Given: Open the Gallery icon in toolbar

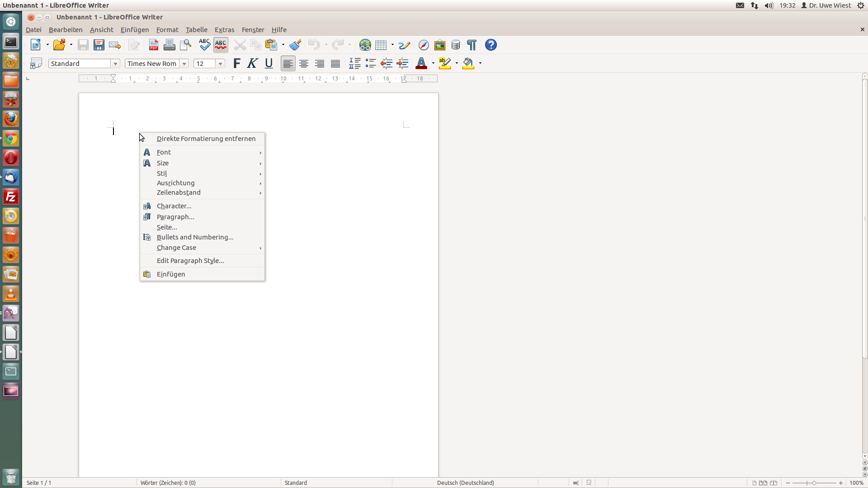Looking at the screenshot, I should pos(439,45).
